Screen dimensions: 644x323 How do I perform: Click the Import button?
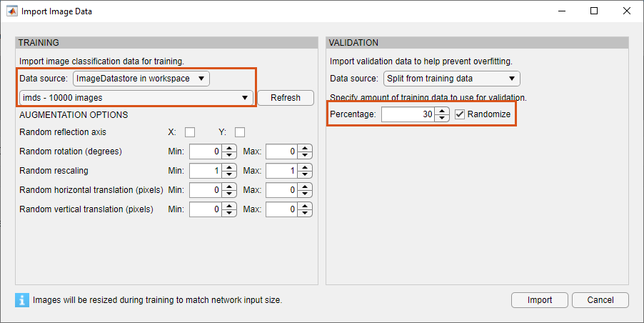click(540, 300)
